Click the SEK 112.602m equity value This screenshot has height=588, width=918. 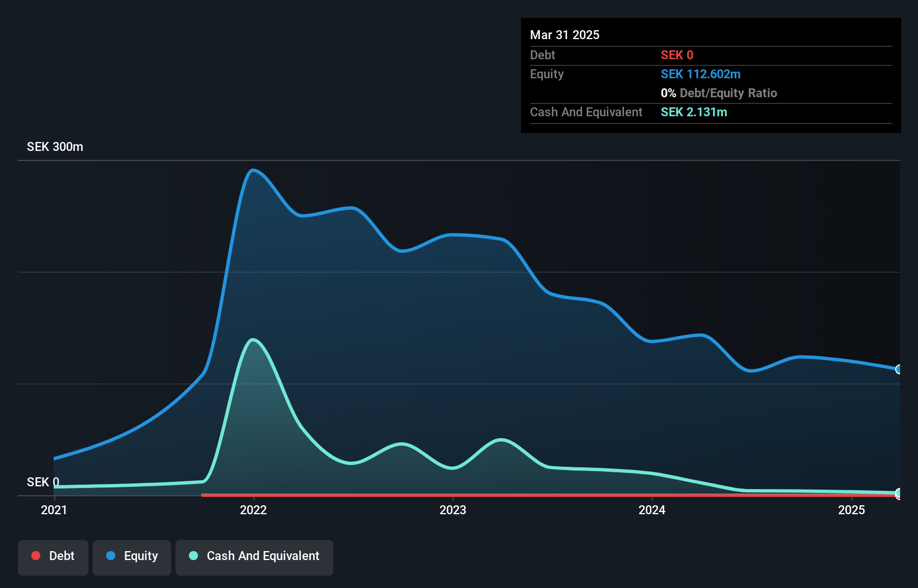click(x=701, y=74)
